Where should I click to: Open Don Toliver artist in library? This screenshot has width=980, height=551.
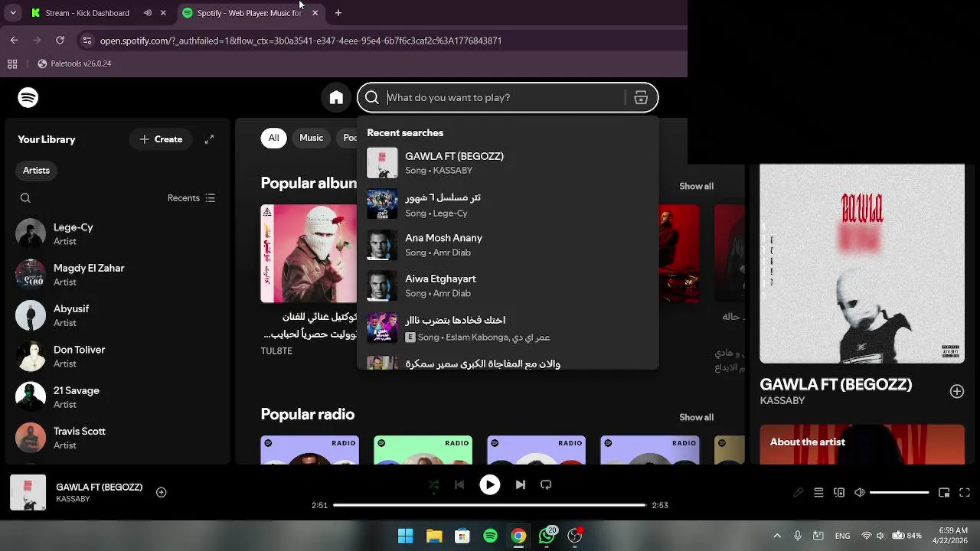(119, 356)
